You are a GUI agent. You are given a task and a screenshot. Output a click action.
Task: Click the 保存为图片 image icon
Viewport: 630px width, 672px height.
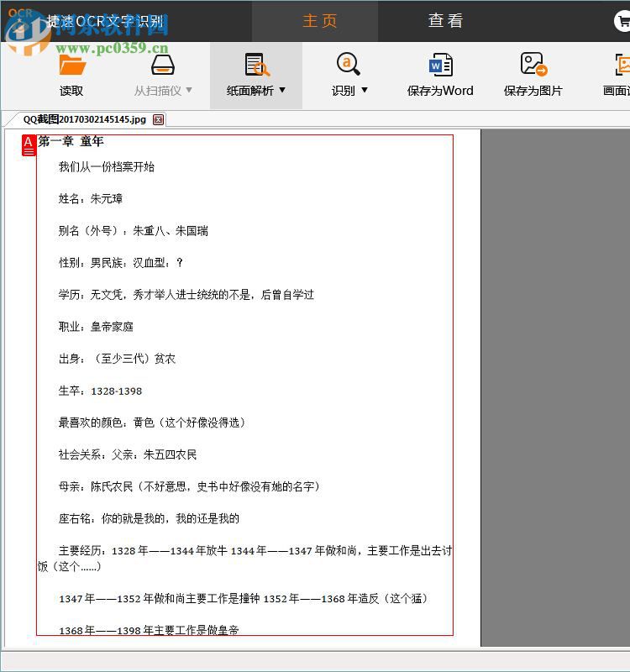coord(533,64)
